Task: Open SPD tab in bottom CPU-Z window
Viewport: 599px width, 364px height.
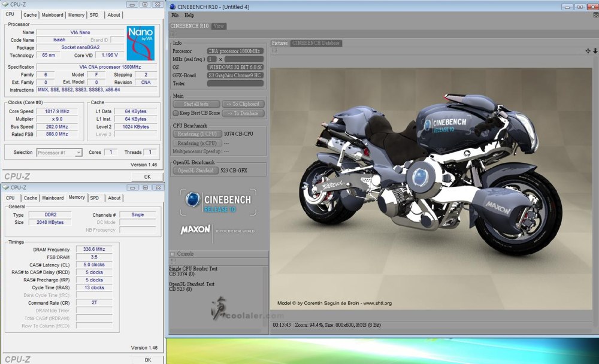Action: 95,198
